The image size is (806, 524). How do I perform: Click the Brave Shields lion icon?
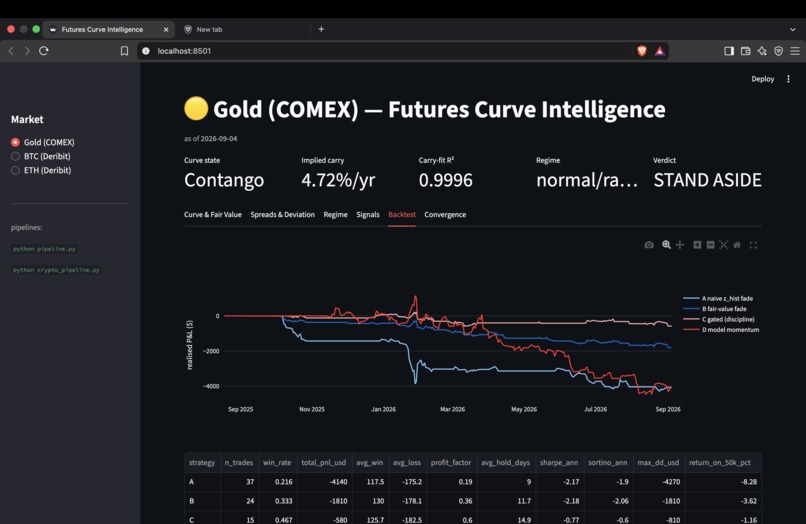point(642,51)
